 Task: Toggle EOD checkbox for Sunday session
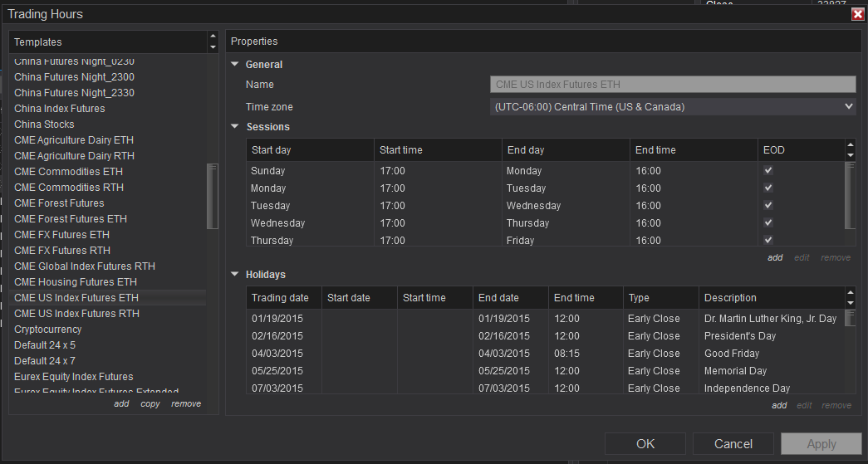(768, 170)
